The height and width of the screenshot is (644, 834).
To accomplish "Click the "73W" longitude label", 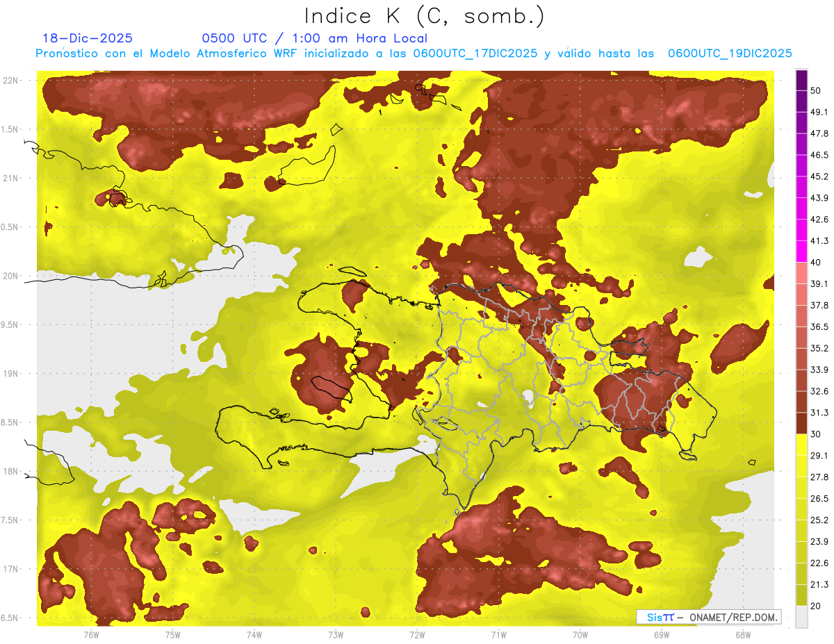I will tap(336, 634).
